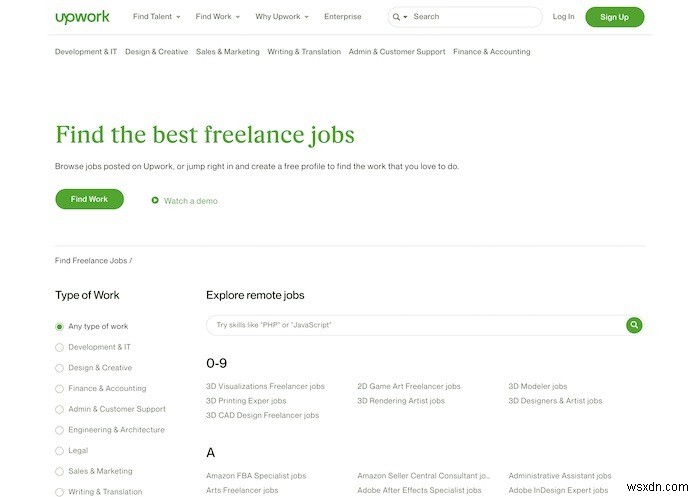Go to Sales & Marketing category
700x497 pixels.
point(227,52)
